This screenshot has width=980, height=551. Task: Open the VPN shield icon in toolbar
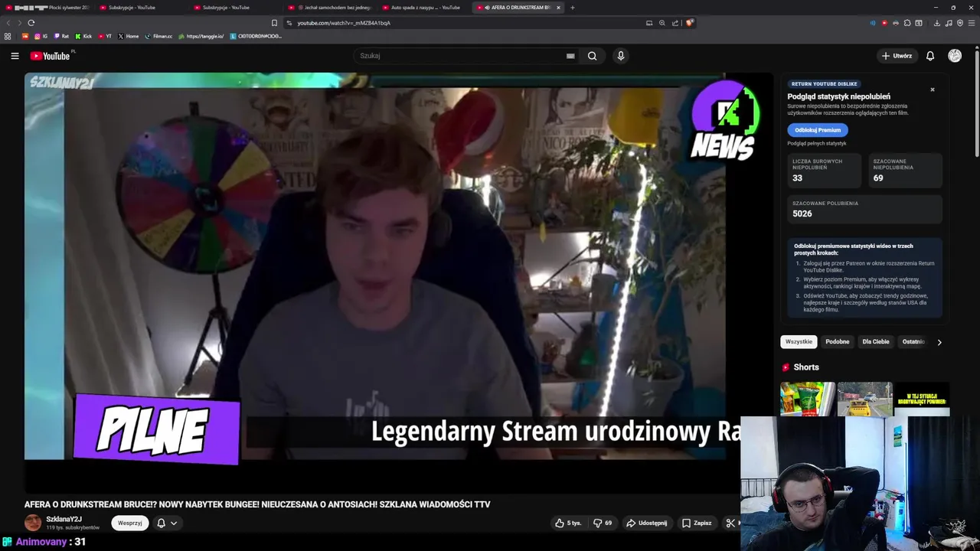click(x=960, y=23)
